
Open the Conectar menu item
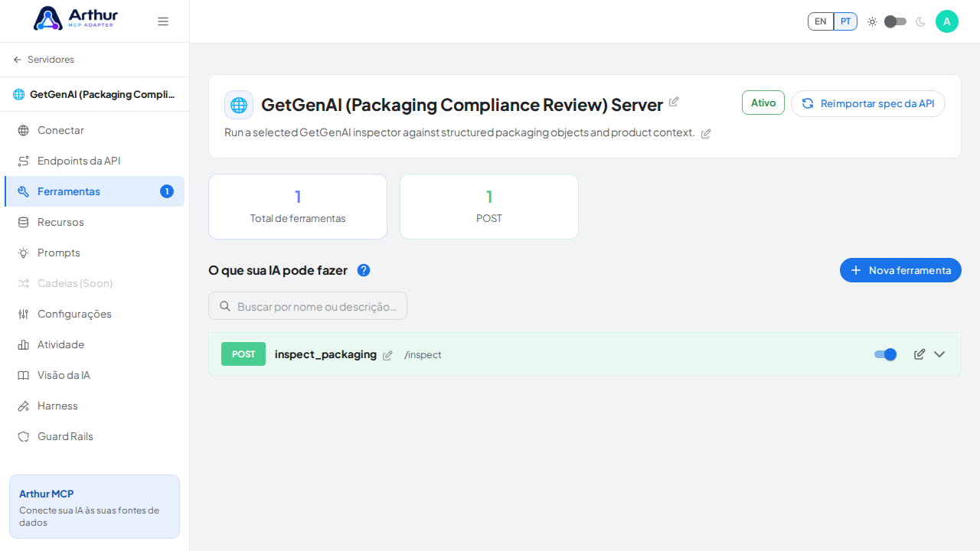(94, 130)
